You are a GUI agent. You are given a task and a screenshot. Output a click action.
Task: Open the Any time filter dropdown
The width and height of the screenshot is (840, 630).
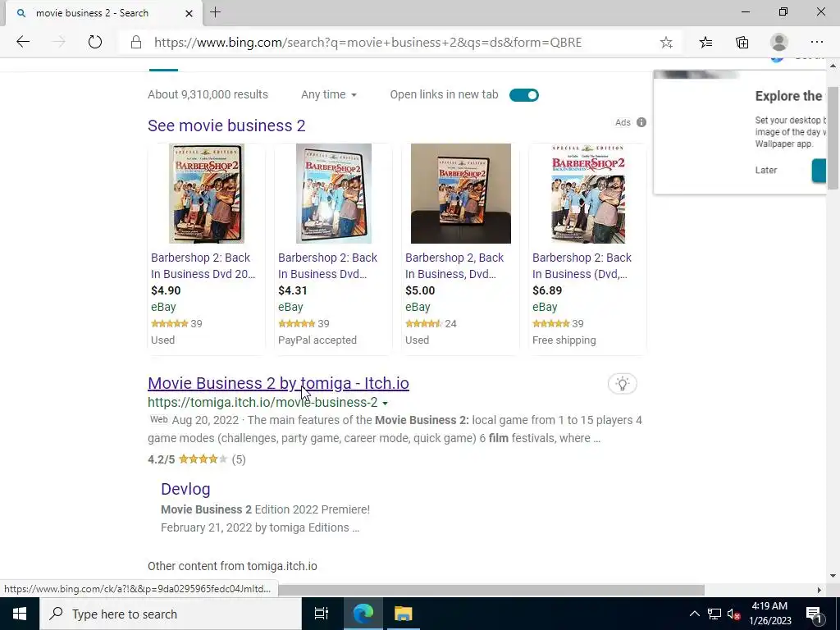pos(328,95)
